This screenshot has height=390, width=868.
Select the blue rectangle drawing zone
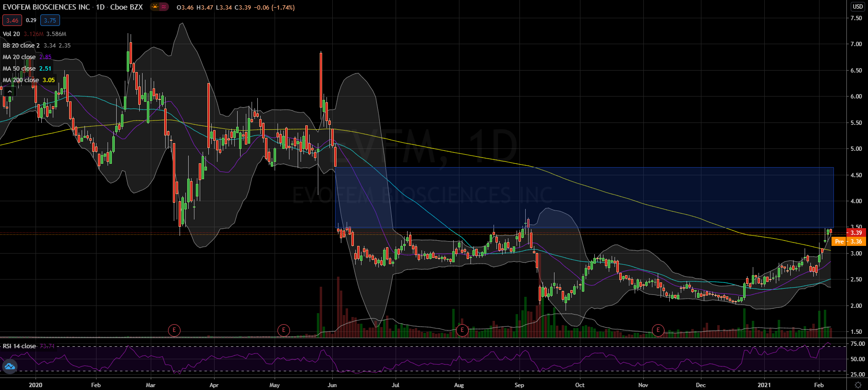click(584, 197)
